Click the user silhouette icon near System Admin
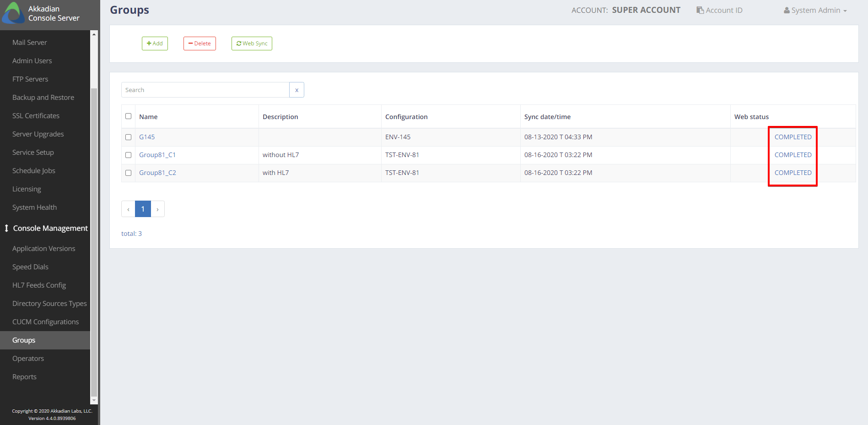This screenshot has height=425, width=868. [x=786, y=10]
